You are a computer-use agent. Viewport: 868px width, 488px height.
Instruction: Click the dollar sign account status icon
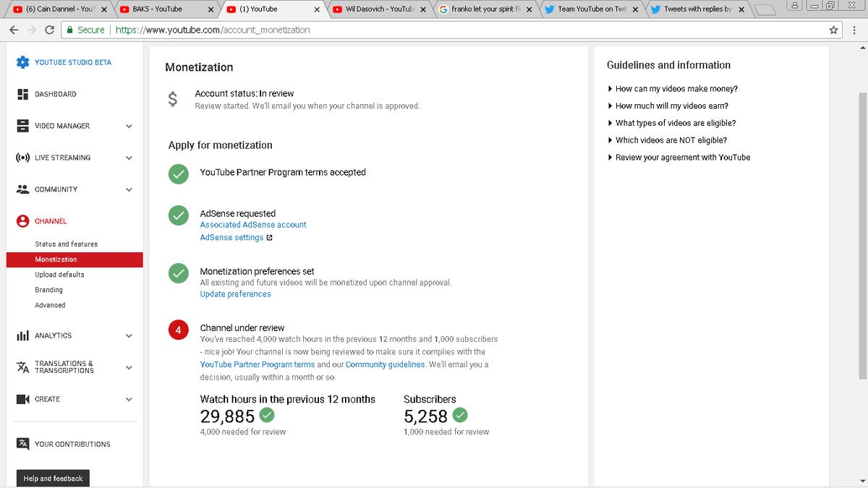[172, 99]
